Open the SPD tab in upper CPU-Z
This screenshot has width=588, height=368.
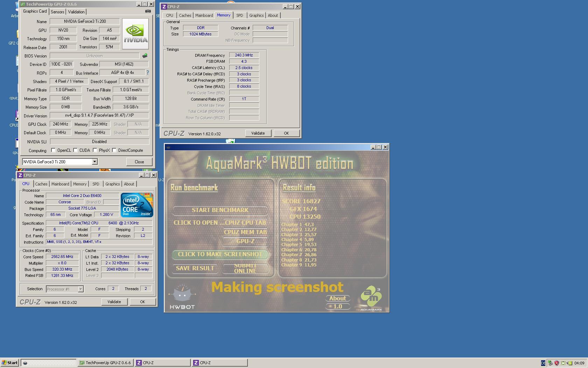[239, 15]
